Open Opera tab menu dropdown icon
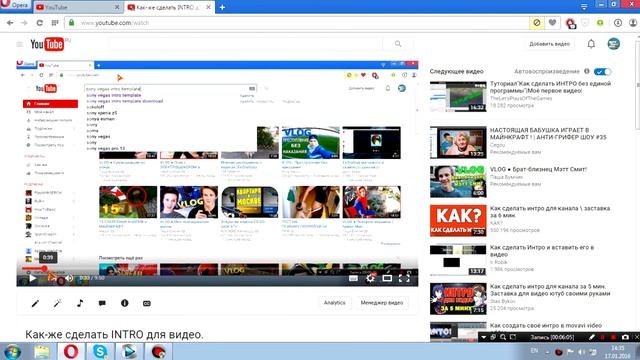The image size is (640, 360). [584, 6]
